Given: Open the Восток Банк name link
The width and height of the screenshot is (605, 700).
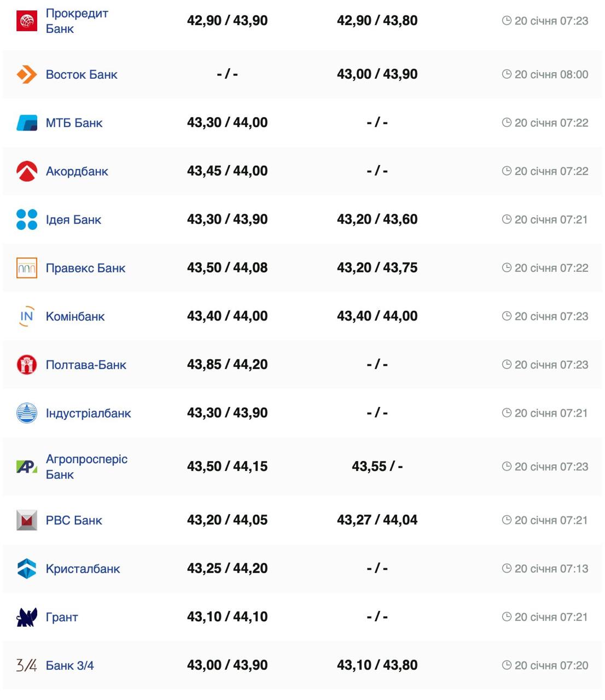Looking at the screenshot, I should (x=82, y=74).
